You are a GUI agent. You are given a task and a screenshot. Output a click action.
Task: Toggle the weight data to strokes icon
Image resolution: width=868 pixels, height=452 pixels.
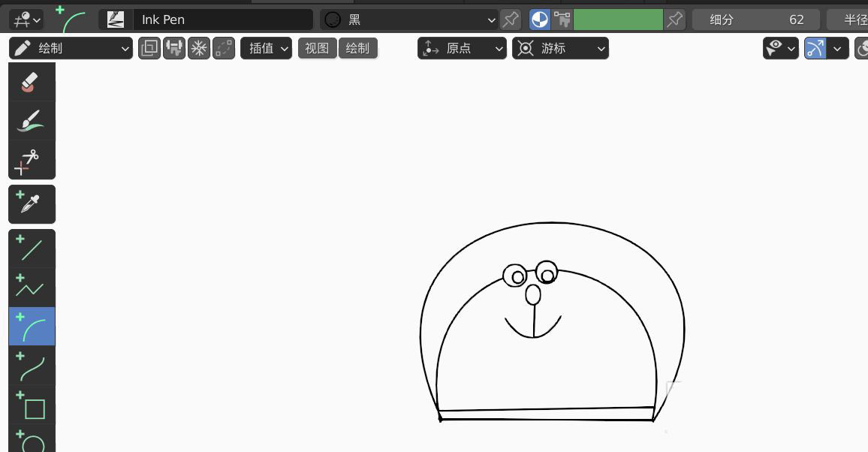click(x=174, y=49)
